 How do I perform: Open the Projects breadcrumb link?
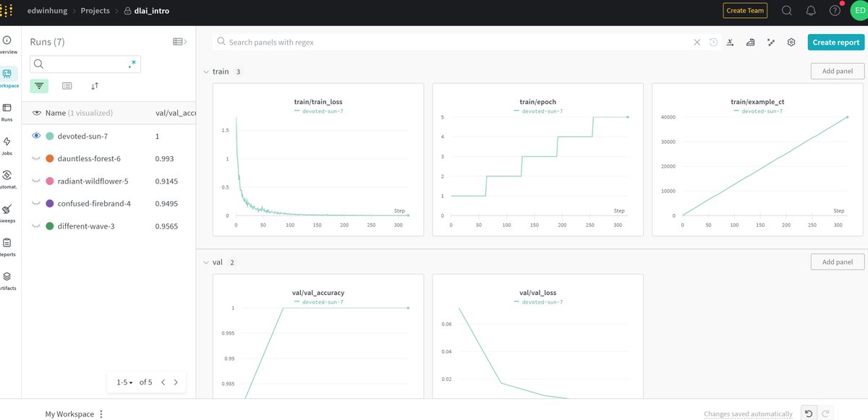(x=95, y=11)
